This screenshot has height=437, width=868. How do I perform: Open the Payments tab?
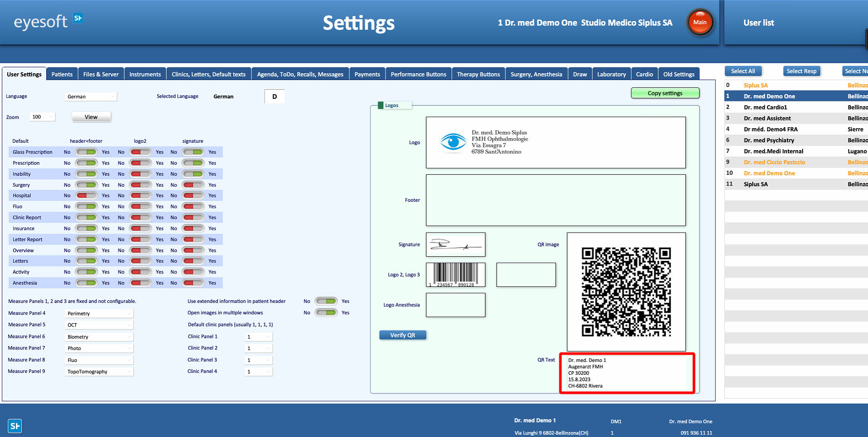pos(367,74)
